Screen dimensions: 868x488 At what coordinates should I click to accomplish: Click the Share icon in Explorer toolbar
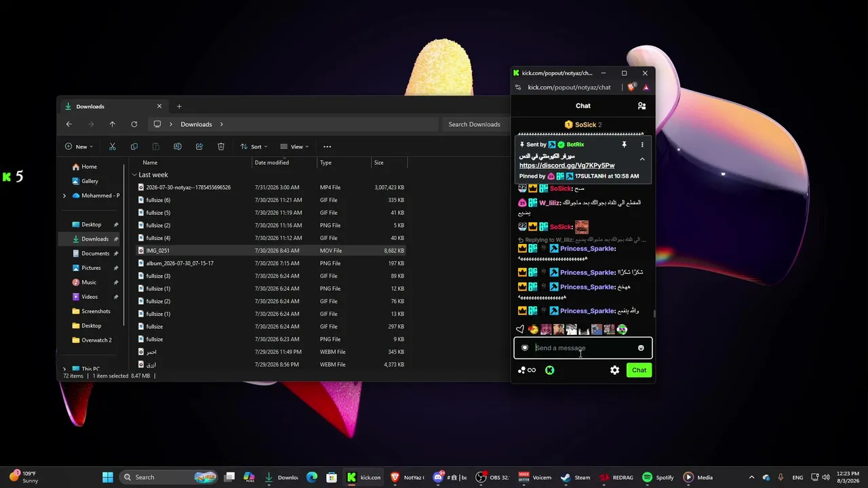pyautogui.click(x=199, y=146)
